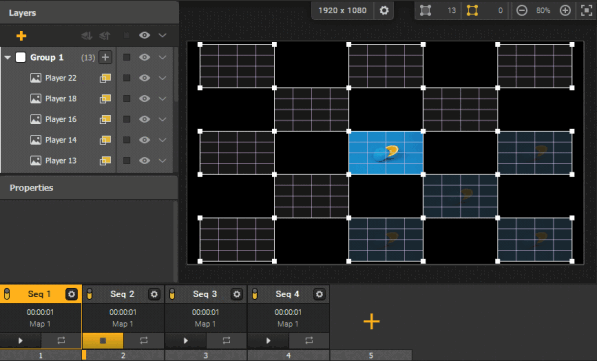Select the Player 14 layer
Image resolution: width=597 pixels, height=361 pixels.
tap(61, 140)
